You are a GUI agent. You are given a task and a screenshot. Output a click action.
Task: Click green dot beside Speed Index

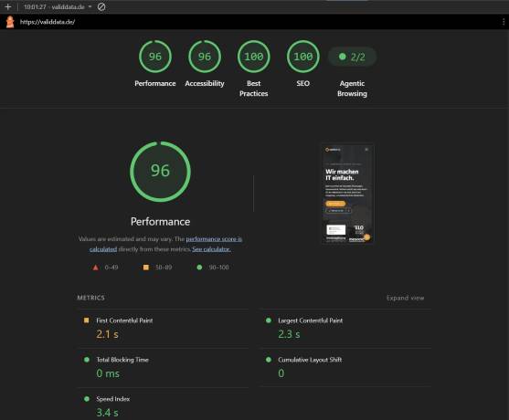[x=87, y=399]
